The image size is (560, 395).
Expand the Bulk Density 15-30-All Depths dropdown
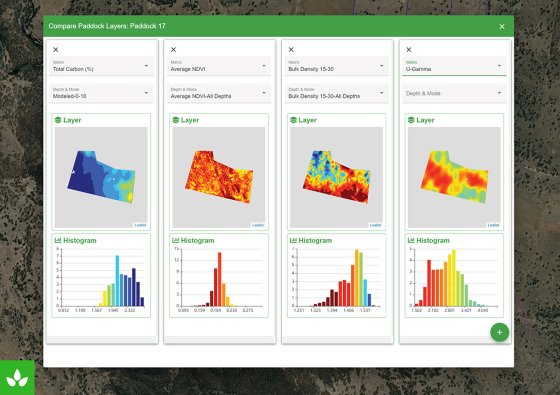click(337, 93)
